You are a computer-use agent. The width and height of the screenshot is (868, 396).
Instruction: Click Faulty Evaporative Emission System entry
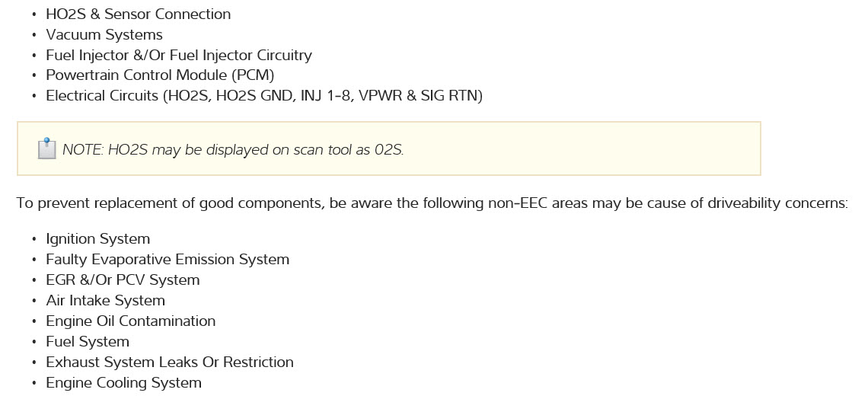point(168,260)
